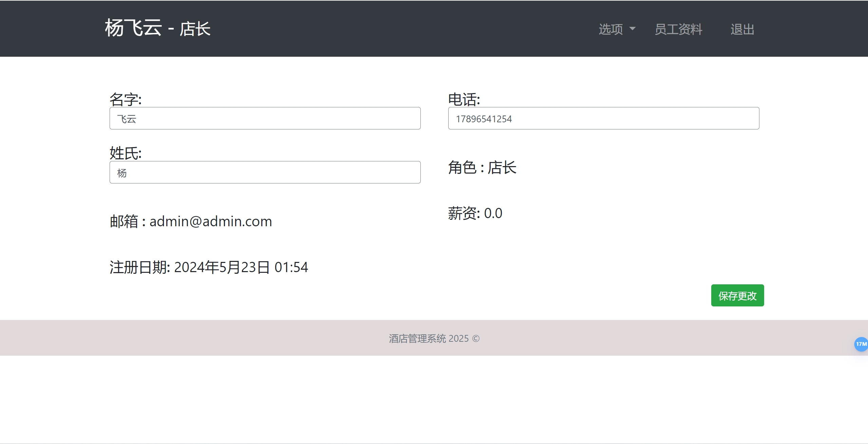Click the 角色 : 店长 text

coord(482,167)
